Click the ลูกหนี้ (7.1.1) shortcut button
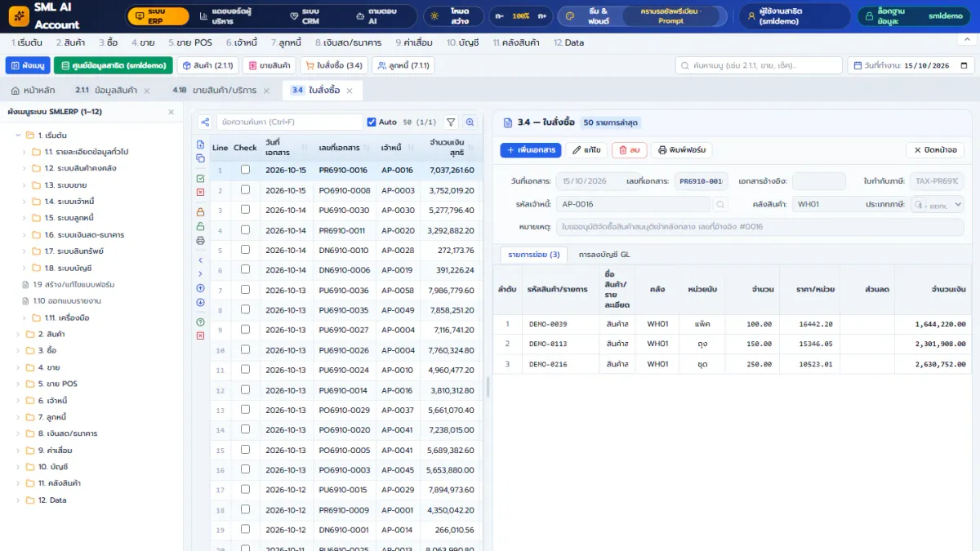Viewport: 980px width, 551px height. pyautogui.click(x=403, y=65)
